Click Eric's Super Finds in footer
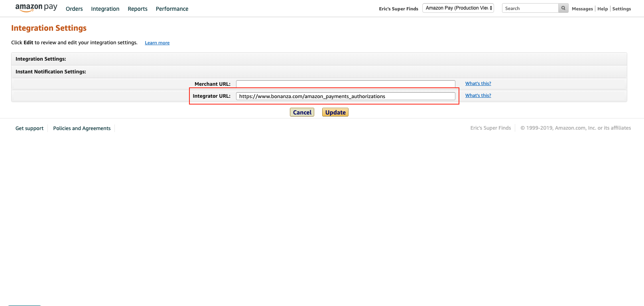The width and height of the screenshot is (644, 306). coord(490,128)
